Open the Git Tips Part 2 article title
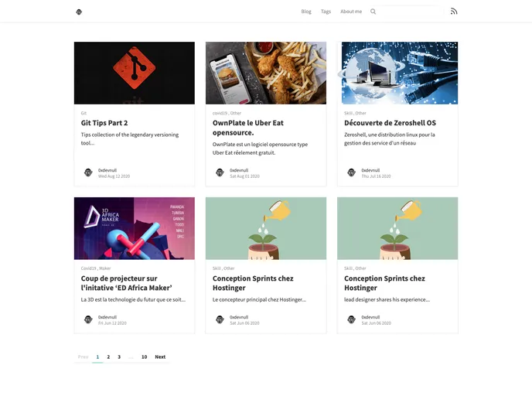The height and width of the screenshot is (396, 532). click(x=104, y=123)
